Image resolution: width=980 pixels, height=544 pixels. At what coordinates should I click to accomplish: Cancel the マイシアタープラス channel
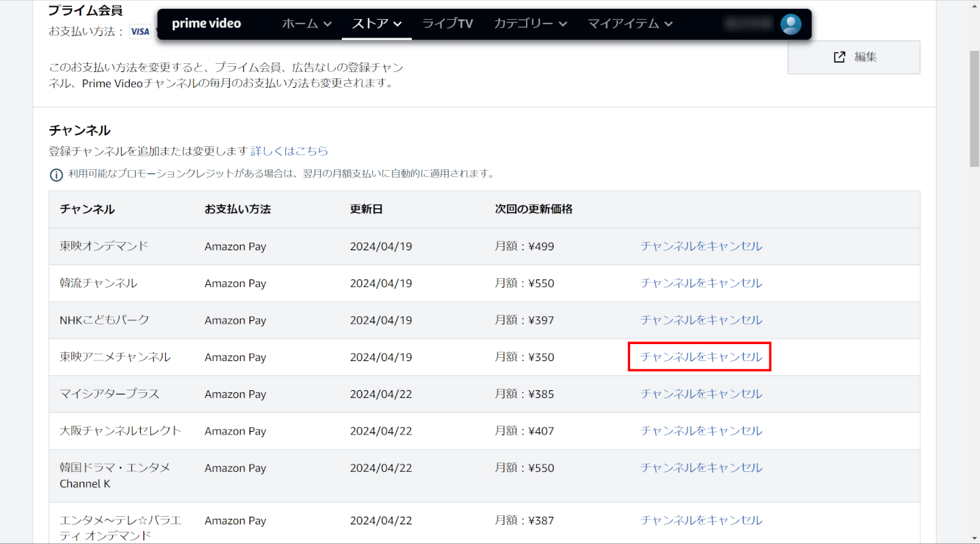[x=701, y=394]
